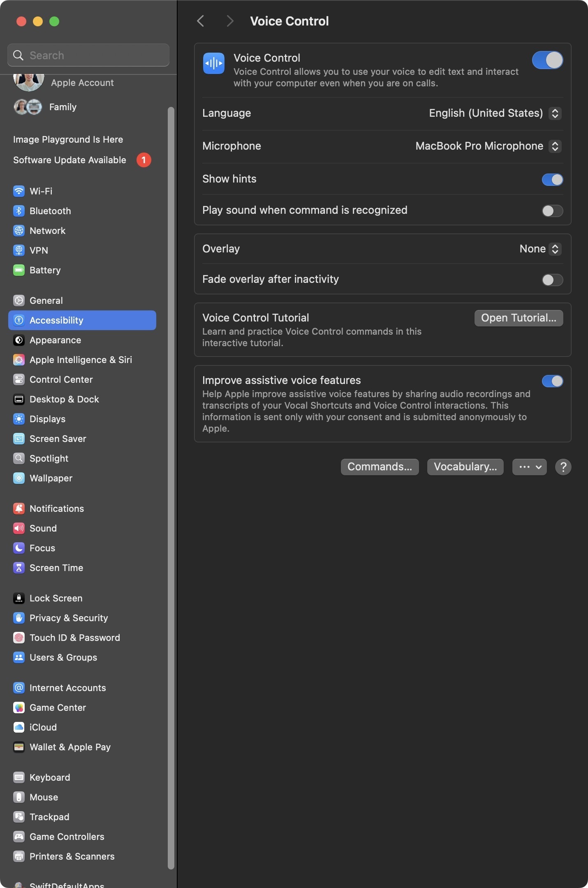The height and width of the screenshot is (888, 588).
Task: Click the Touch ID fingerprint icon
Action: [x=19, y=638]
